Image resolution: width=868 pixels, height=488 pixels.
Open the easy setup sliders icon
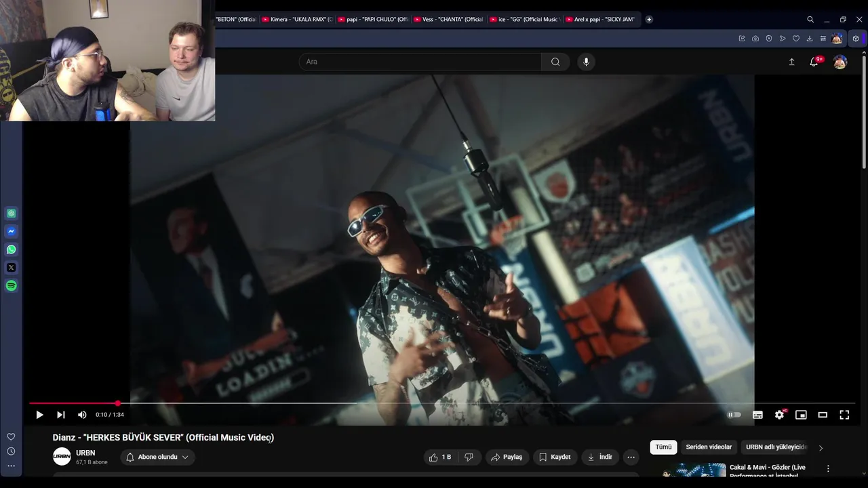click(823, 39)
